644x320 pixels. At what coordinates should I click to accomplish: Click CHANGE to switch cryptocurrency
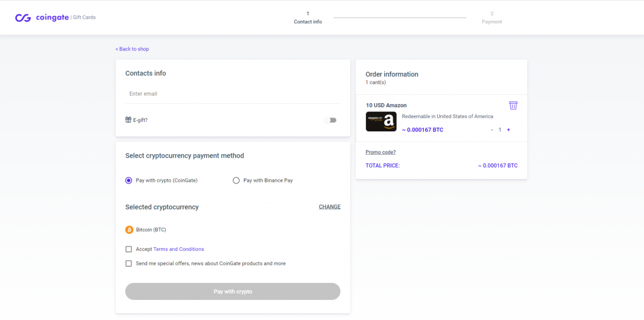click(330, 207)
